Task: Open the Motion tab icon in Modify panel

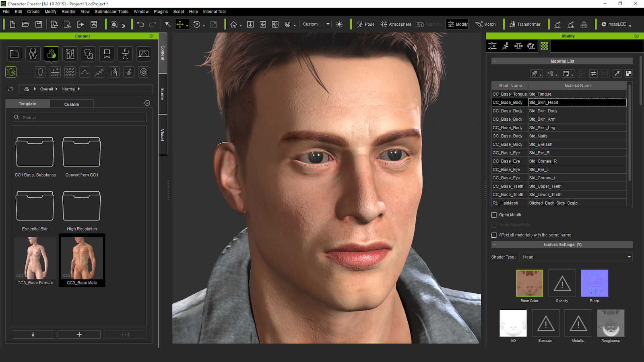Action: [505, 46]
